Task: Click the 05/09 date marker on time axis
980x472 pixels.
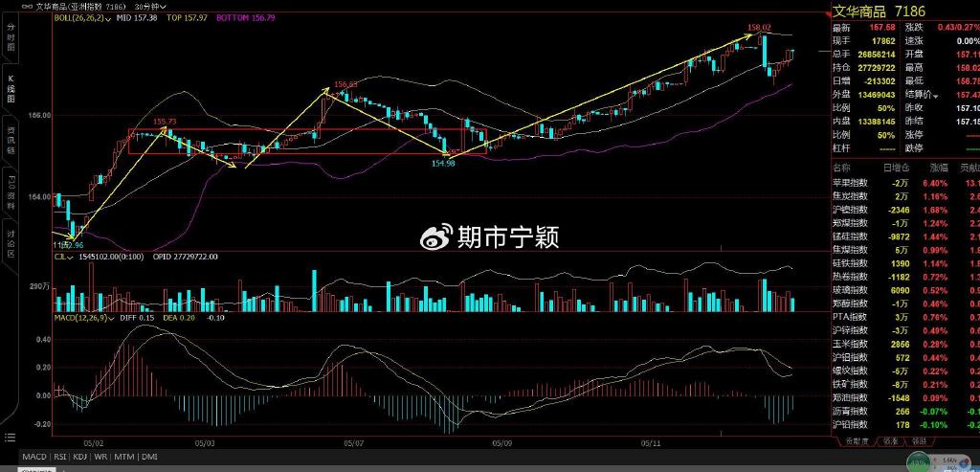Action: point(501,442)
